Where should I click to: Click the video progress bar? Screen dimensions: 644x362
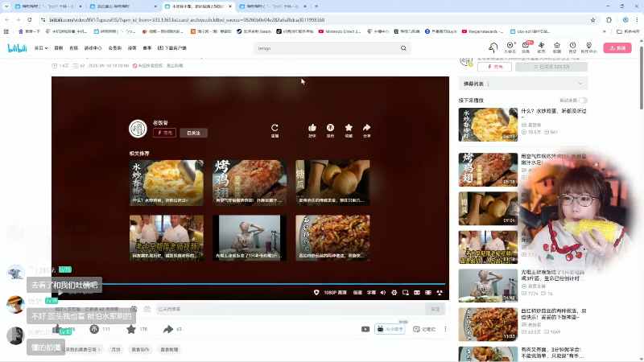250,284
